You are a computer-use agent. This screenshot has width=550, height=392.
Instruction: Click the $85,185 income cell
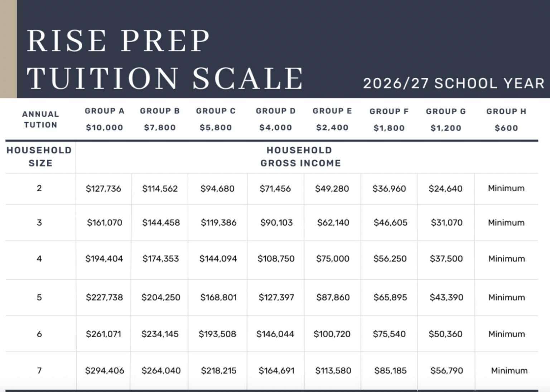pos(390,371)
